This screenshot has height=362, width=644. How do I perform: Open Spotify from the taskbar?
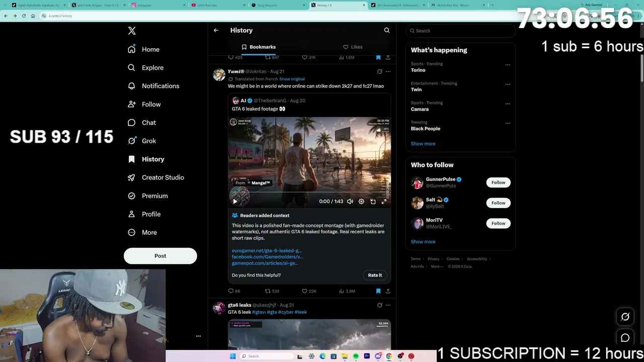(x=356, y=356)
